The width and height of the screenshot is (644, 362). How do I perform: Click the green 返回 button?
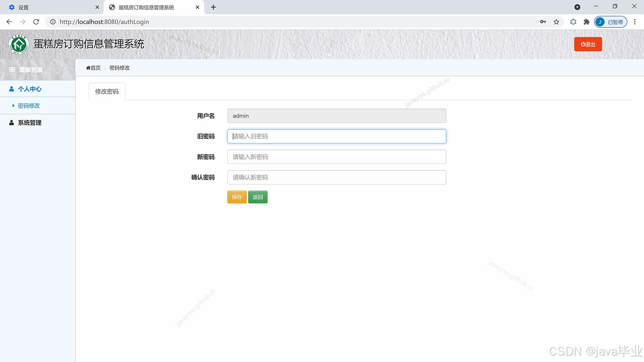(x=258, y=197)
